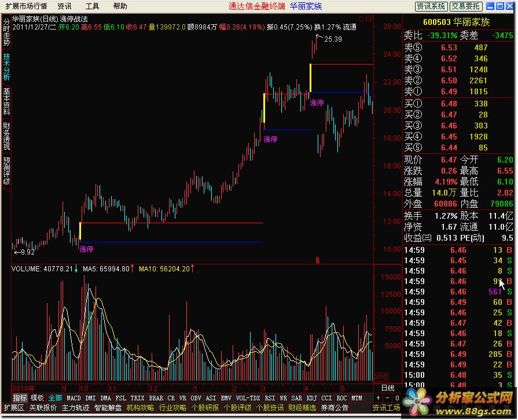Image resolution: width=518 pixels, height=420 pixels.
Task: Open the 行业攻略 tab
Action: (x=172, y=408)
